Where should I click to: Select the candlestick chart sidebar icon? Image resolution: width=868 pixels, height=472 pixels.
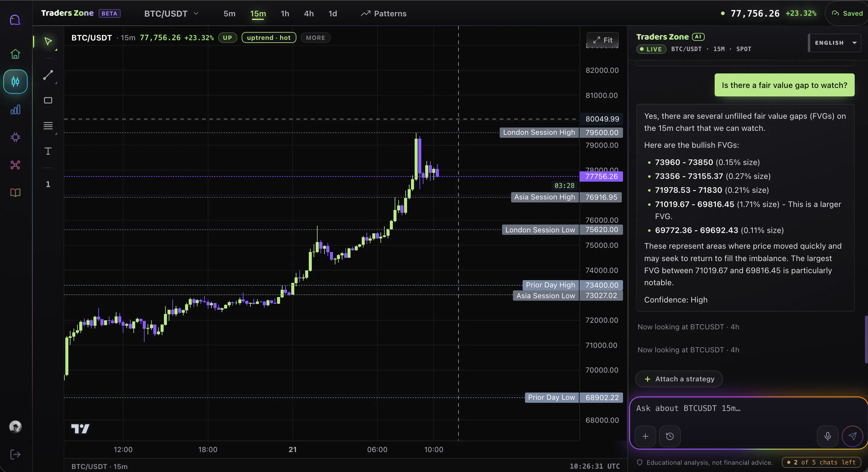[15, 82]
